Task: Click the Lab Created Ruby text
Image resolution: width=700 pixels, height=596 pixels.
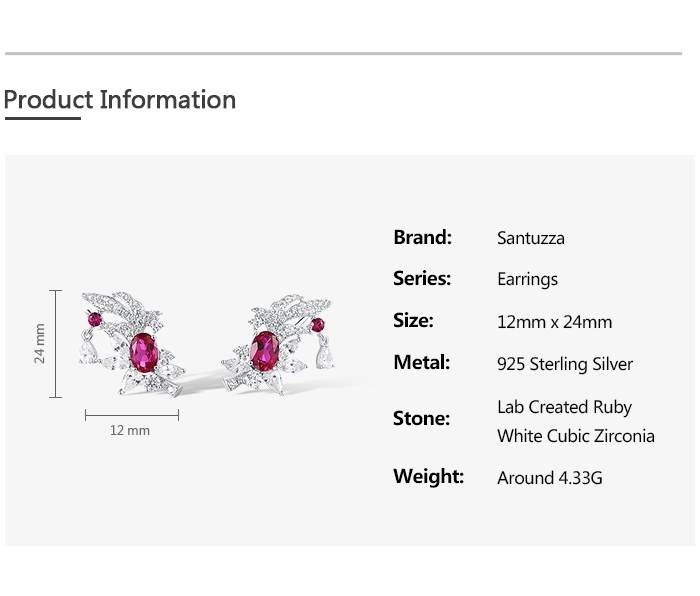Action: [x=564, y=407]
